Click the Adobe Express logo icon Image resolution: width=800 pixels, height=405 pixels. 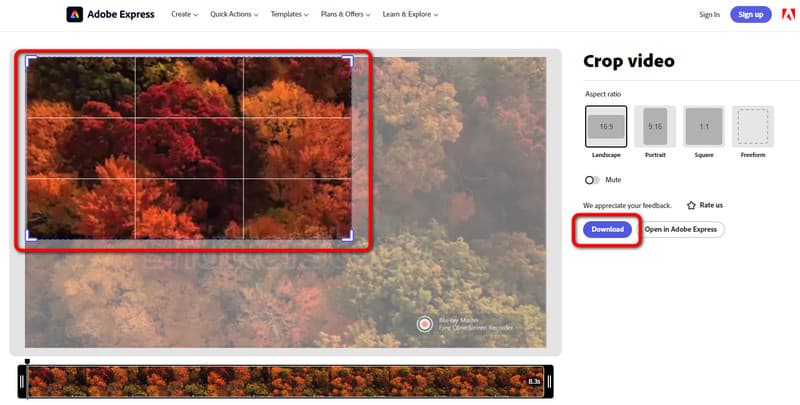pos(74,14)
